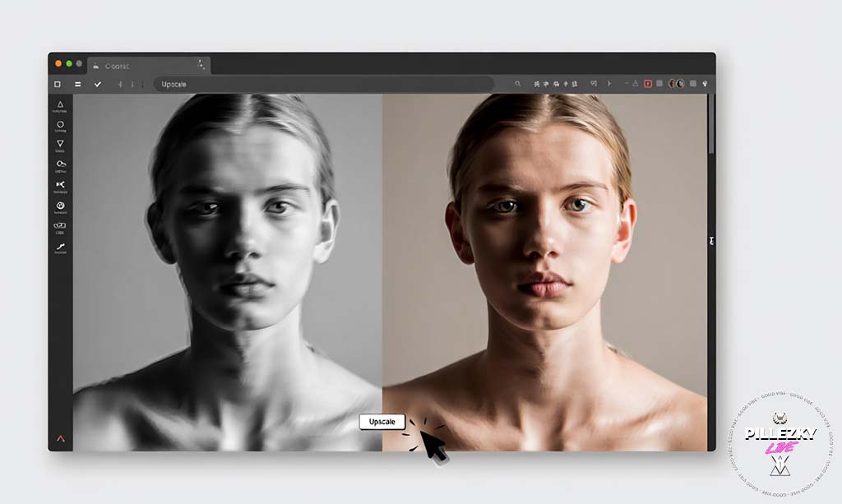Select the circle tool in the left sidebar
The image size is (842, 504).
[60, 124]
